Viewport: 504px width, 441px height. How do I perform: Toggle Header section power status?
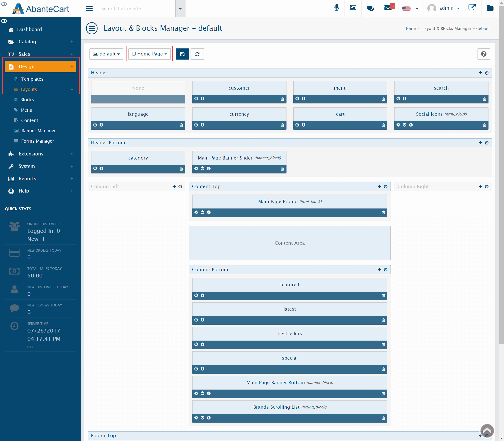486,73
